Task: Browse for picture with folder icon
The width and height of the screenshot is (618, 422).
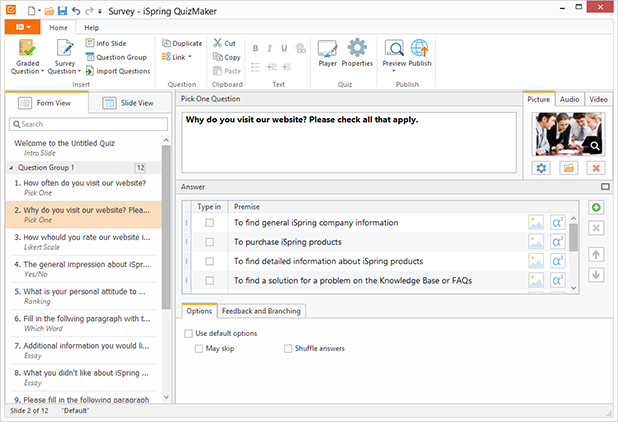Action: [568, 168]
